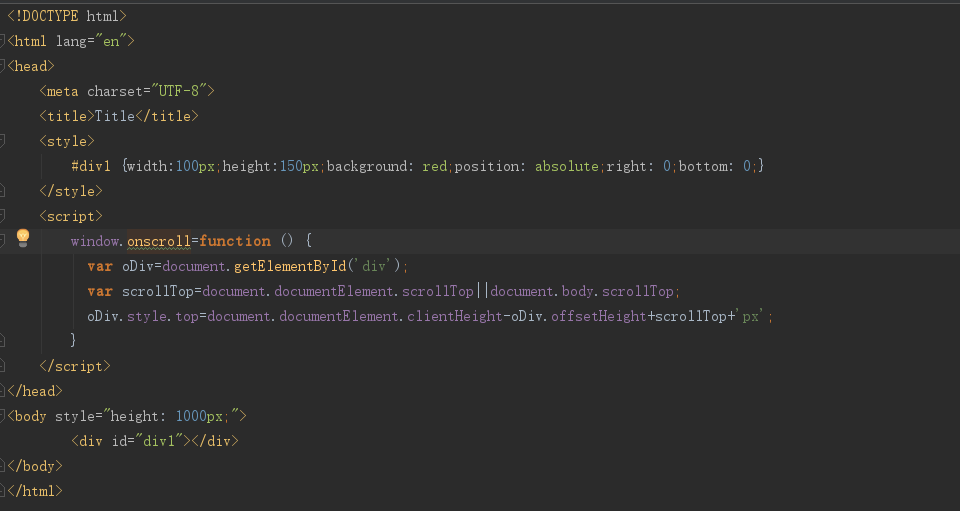Click the closing </body> tag
Viewport: 960px width, 511px height.
35,466
